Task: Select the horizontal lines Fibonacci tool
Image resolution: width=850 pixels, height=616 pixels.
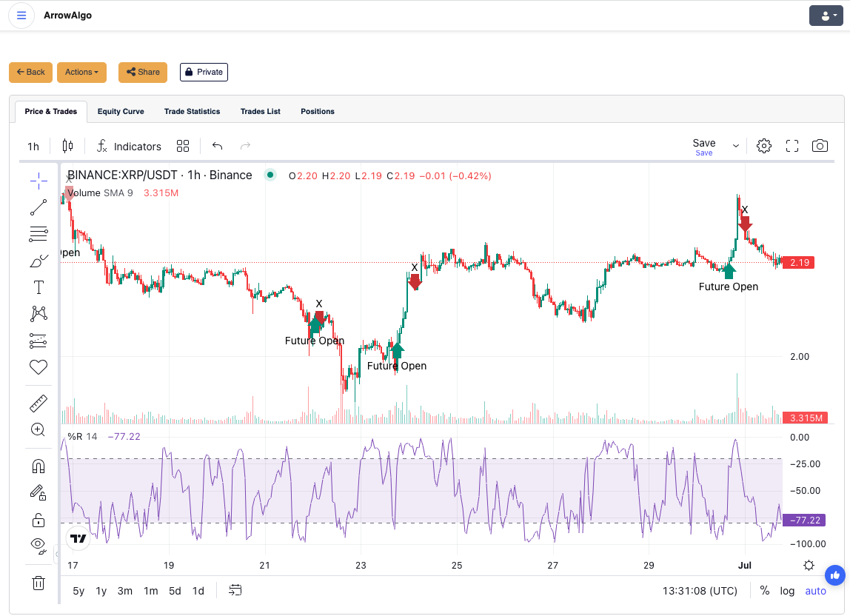Action: (x=39, y=234)
